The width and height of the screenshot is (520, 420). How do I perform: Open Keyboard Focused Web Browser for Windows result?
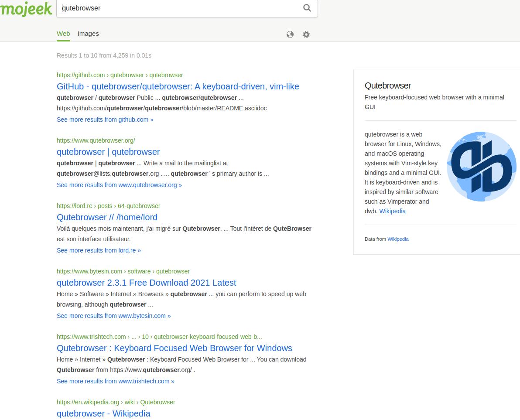click(174, 348)
